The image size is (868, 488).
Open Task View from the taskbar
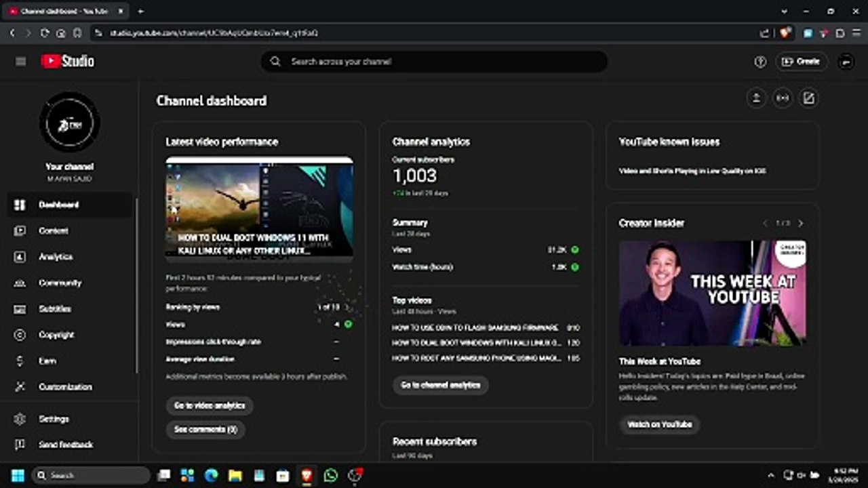pos(163,475)
